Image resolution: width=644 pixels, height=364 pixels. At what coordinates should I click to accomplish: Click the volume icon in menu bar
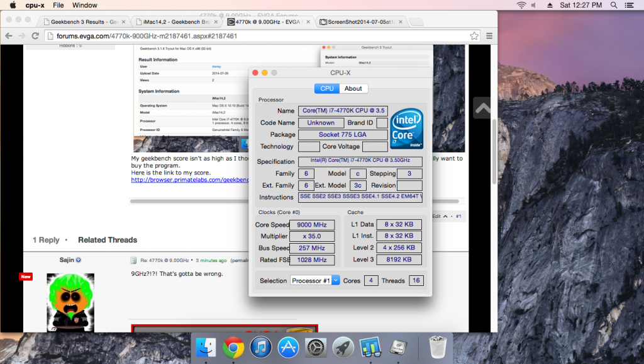click(533, 5)
